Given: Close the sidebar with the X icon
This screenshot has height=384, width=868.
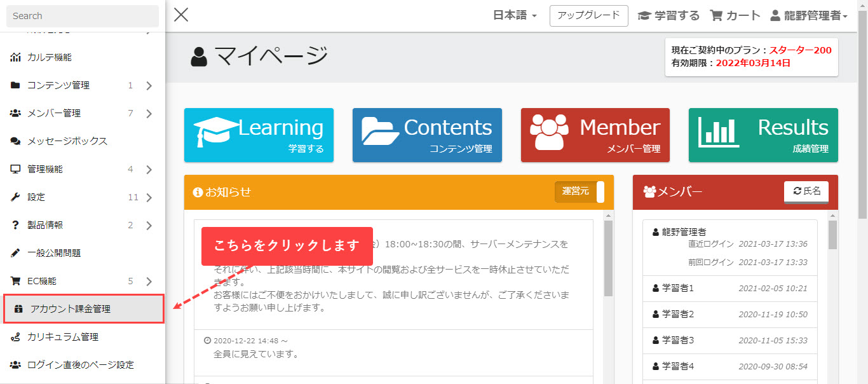Looking at the screenshot, I should (181, 15).
